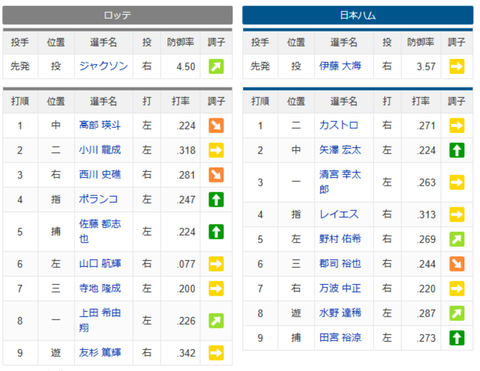Open pitcher 伊藤 大海's player page
Viewport: 480px width, 371px height.
click(340, 66)
